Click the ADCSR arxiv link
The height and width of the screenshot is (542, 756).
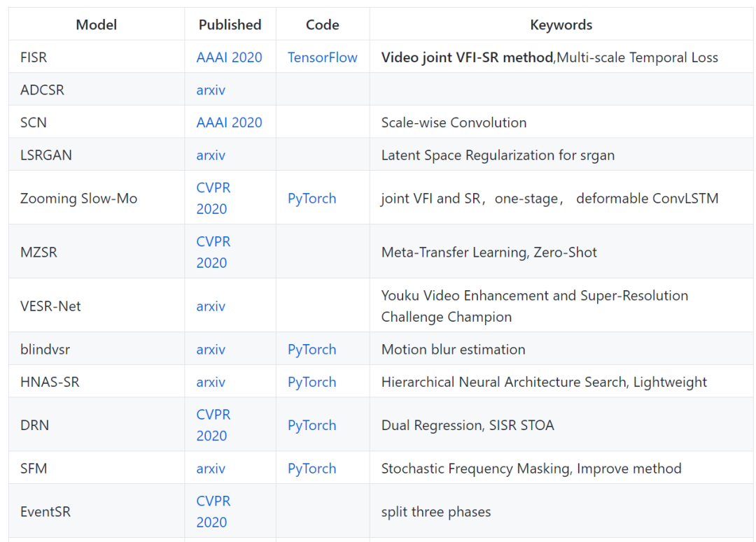[x=211, y=90]
